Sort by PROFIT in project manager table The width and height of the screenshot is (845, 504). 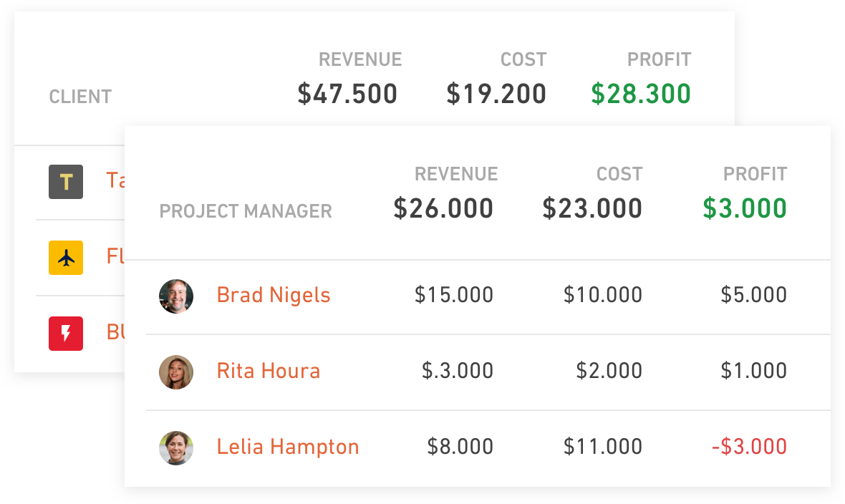755,174
